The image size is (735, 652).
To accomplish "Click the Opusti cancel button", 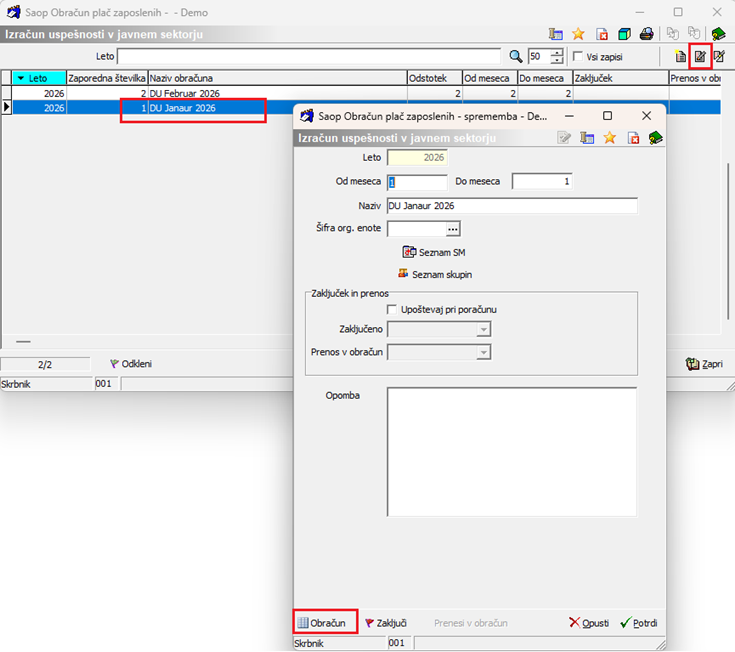I will (589, 623).
